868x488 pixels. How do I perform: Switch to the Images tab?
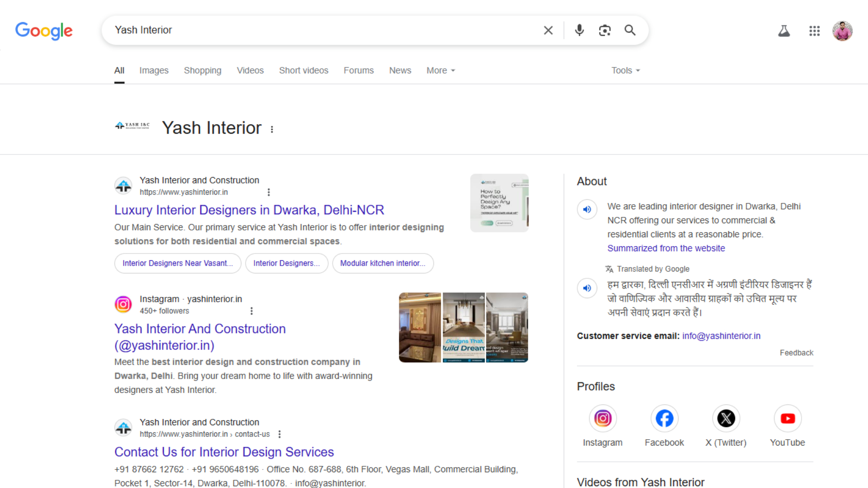click(154, 70)
